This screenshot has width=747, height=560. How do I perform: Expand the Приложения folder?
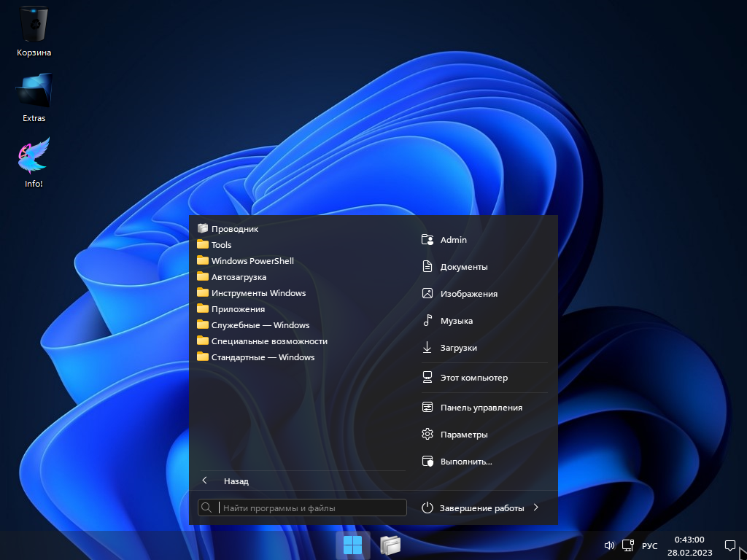click(231, 309)
